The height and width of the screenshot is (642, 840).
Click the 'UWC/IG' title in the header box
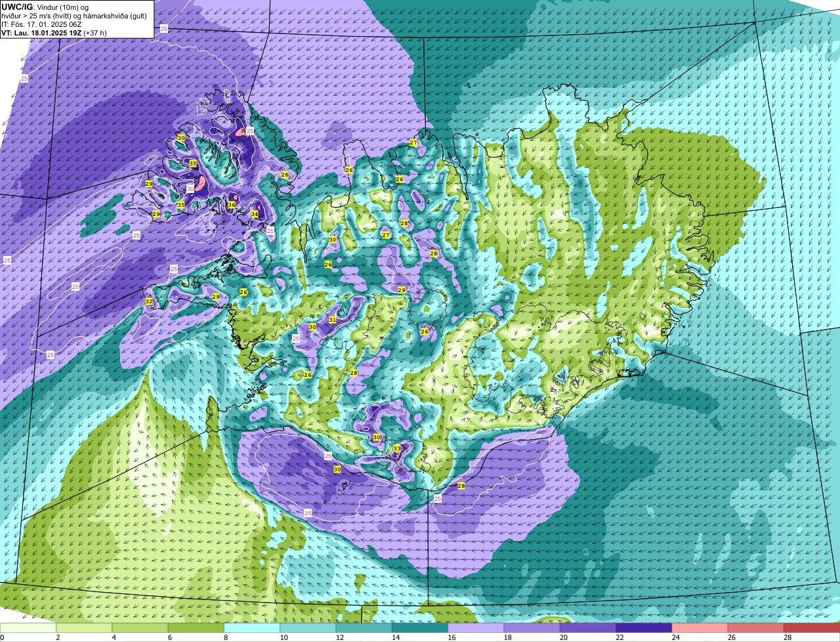[x=18, y=7]
